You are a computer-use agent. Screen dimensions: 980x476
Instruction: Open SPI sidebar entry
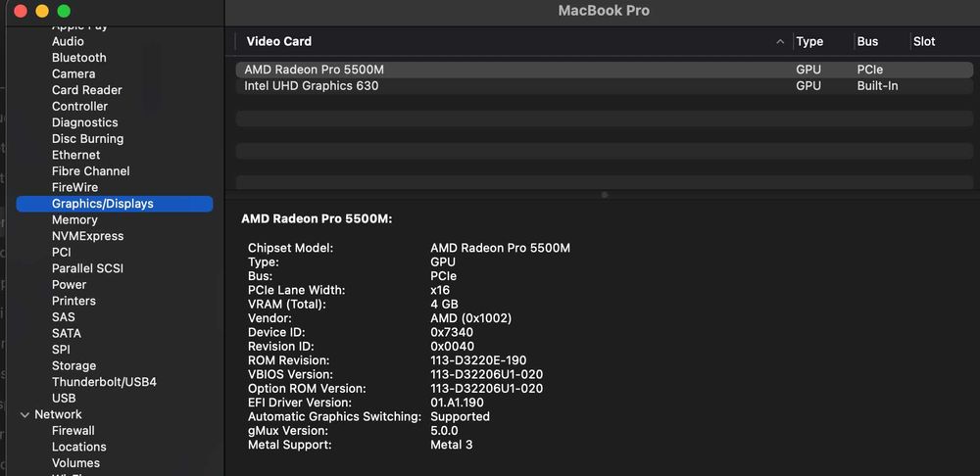point(61,350)
